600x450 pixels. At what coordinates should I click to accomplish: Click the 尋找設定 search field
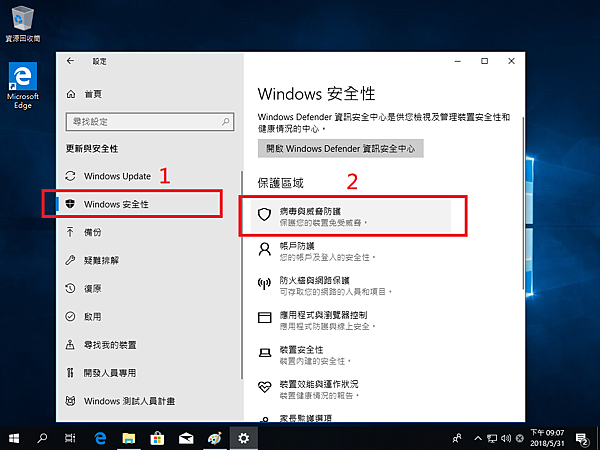[x=148, y=121]
